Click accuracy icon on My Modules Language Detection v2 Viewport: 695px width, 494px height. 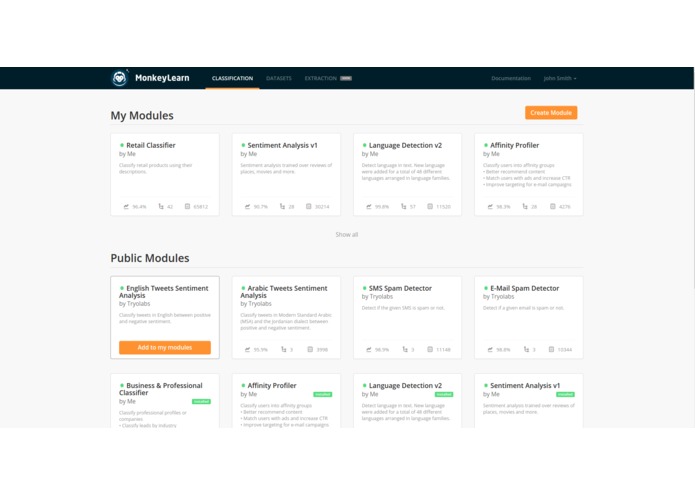(369, 206)
